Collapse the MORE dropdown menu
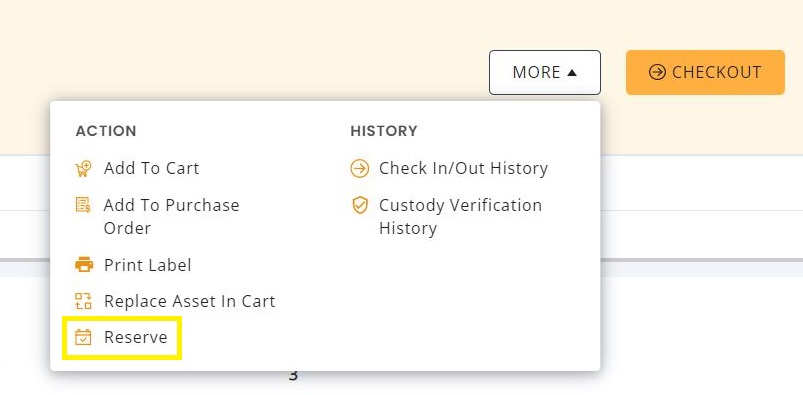Image resolution: width=803 pixels, height=395 pixels. [x=545, y=72]
